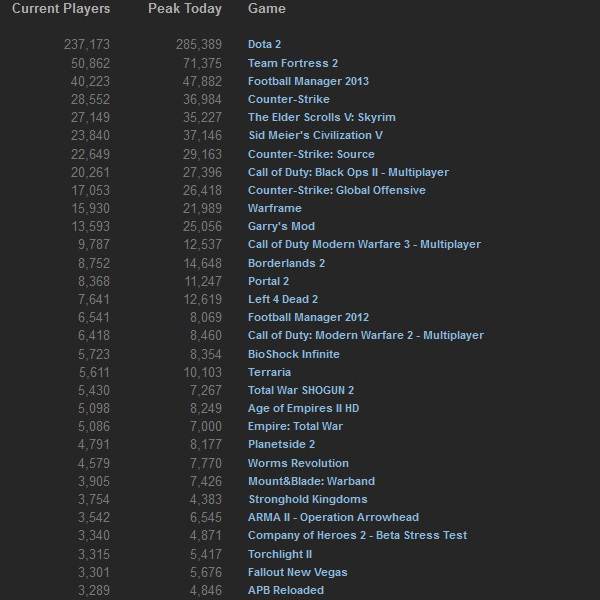The width and height of the screenshot is (600, 600).
Task: Click Football Manager 2013 game link
Action: click(308, 81)
